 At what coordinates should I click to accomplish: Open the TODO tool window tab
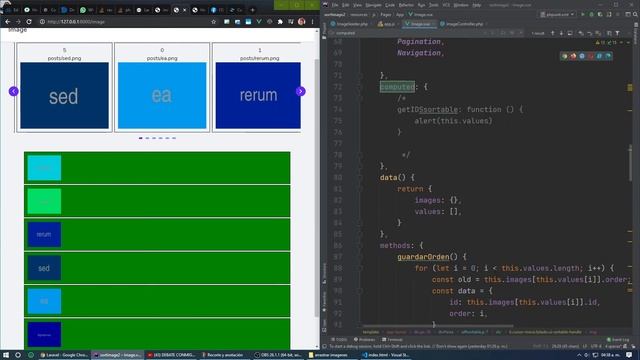(340, 340)
